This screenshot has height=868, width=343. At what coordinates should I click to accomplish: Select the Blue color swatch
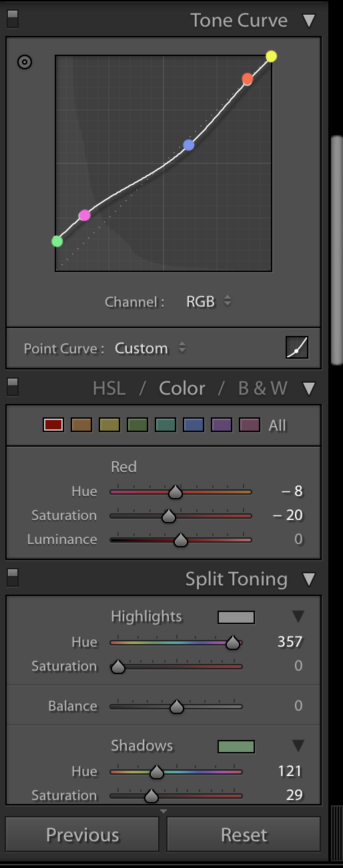pyautogui.click(x=194, y=425)
